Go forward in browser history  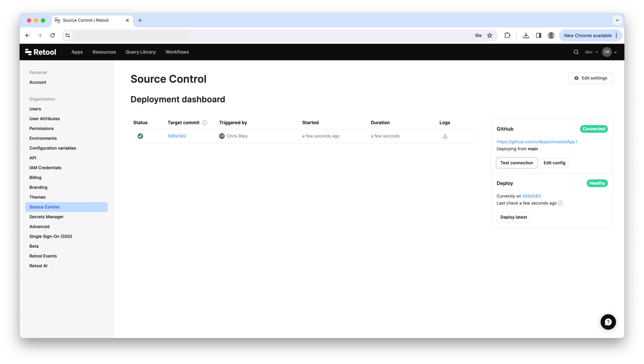tap(40, 35)
